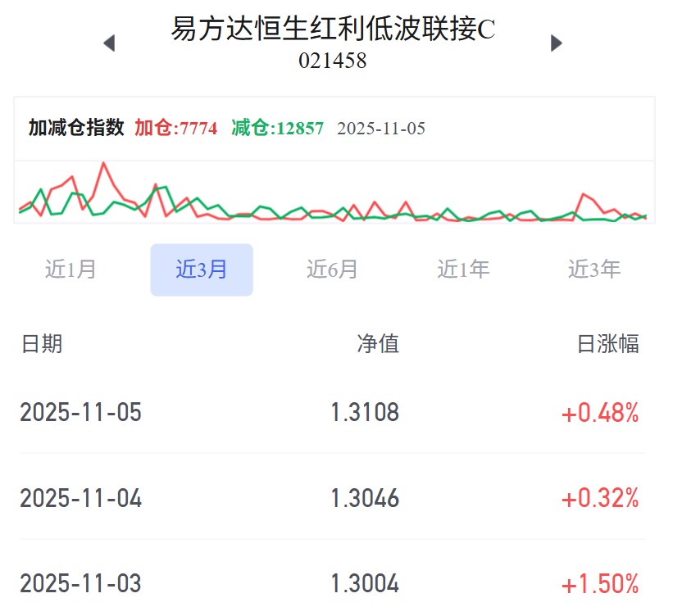This screenshot has height=616, width=673.
Task: Go to next fund with right arrow
Action: [557, 43]
